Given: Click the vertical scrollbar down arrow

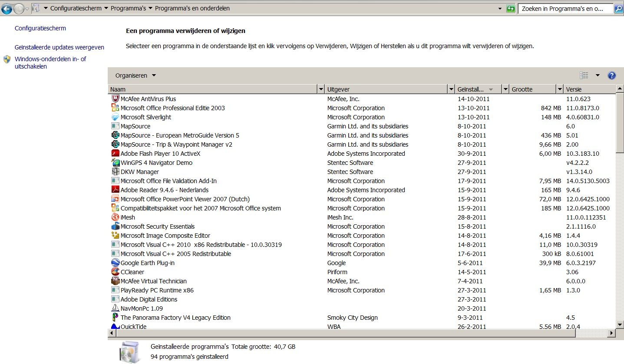Looking at the screenshot, I should 620,325.
